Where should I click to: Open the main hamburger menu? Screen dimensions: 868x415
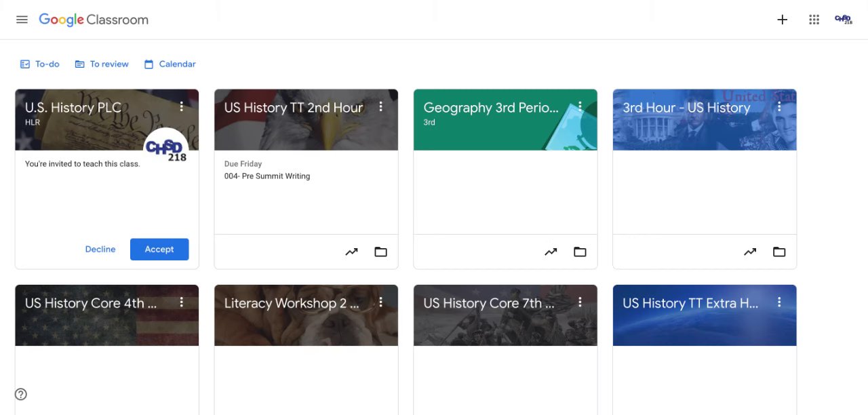tap(22, 20)
